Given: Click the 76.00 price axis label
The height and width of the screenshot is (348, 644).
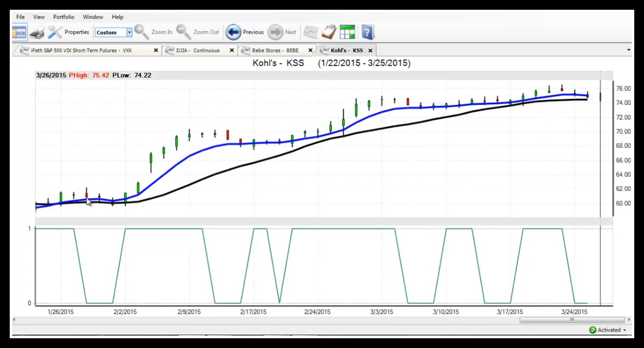Looking at the screenshot, I should click(x=624, y=89).
